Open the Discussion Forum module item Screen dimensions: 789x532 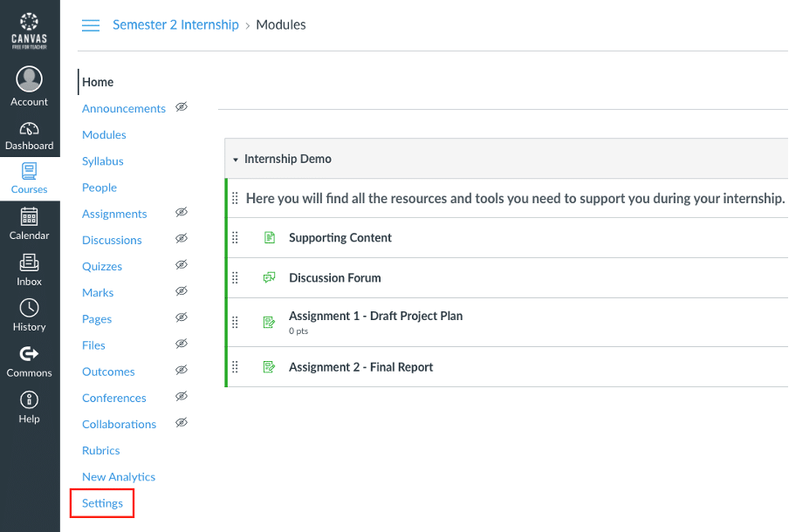335,278
